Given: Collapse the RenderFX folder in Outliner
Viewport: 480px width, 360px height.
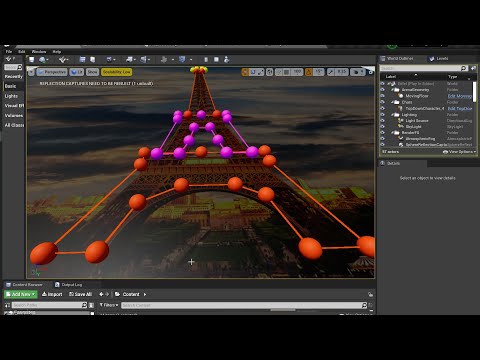Looking at the screenshot, I should tap(392, 132).
